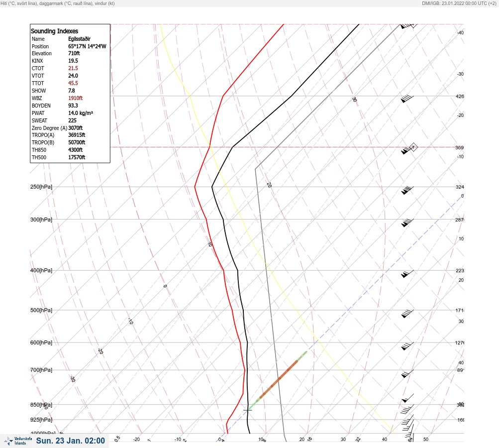Click the 'DMI/IGB: 23.01.2022 00:00 UTC' header text
Screen dimensions: 499x448
[455, 3]
